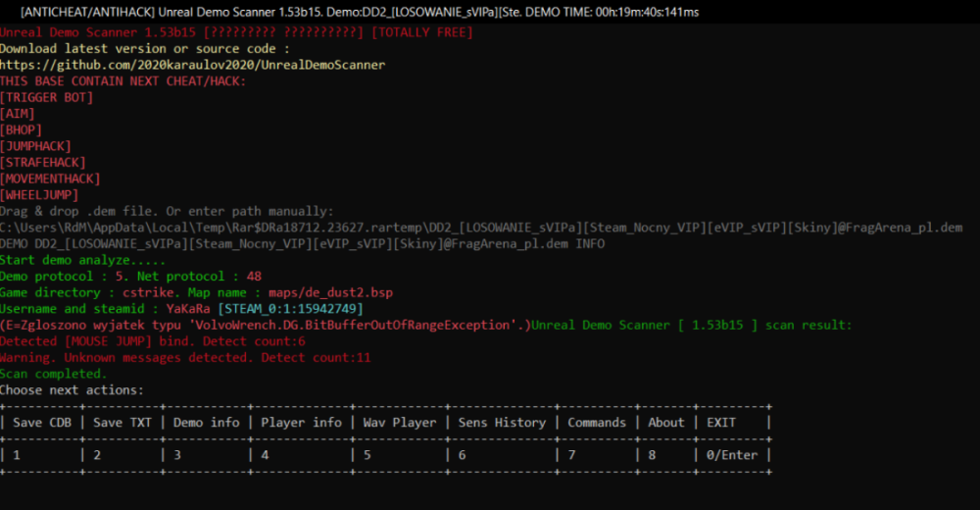Click the Scan completed status line

(x=53, y=374)
